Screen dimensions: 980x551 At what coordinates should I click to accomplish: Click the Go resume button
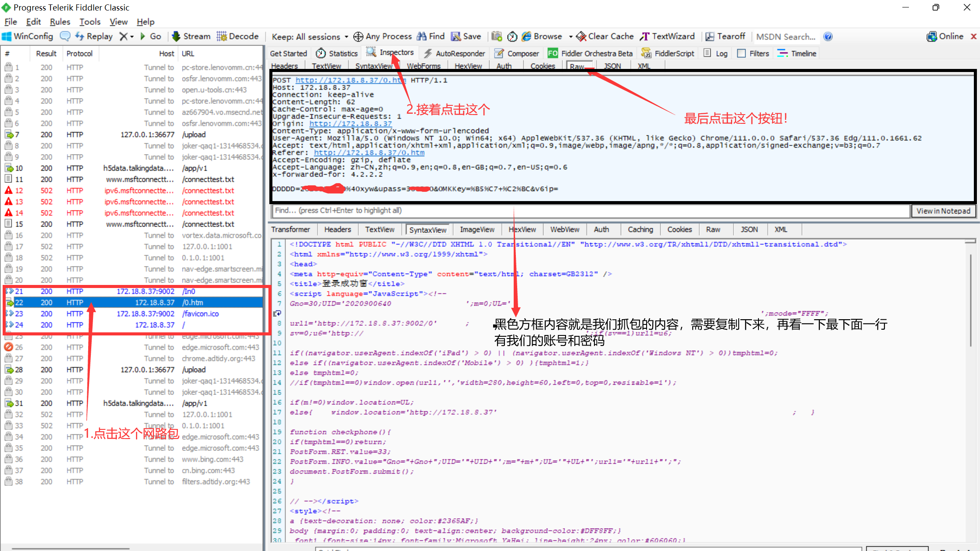150,36
